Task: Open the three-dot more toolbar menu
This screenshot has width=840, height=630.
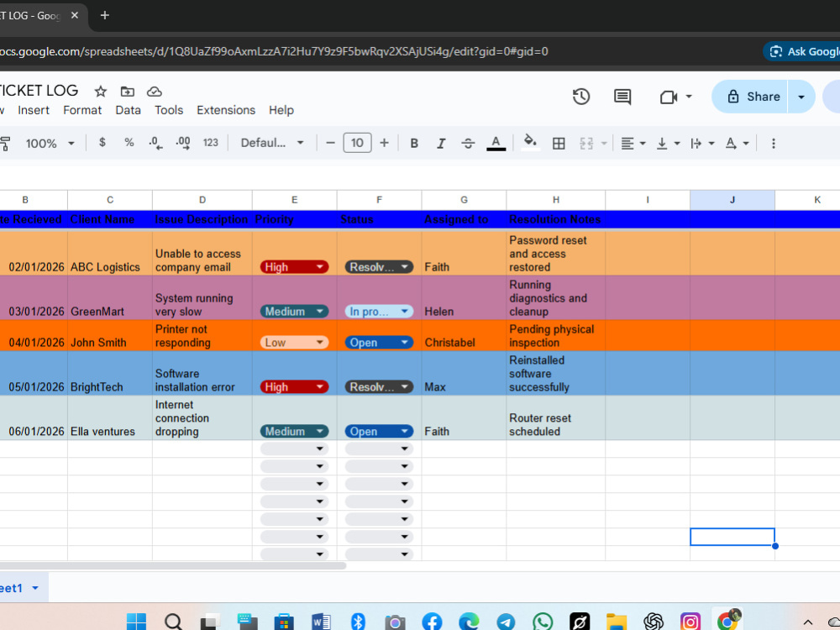Action: 773,143
